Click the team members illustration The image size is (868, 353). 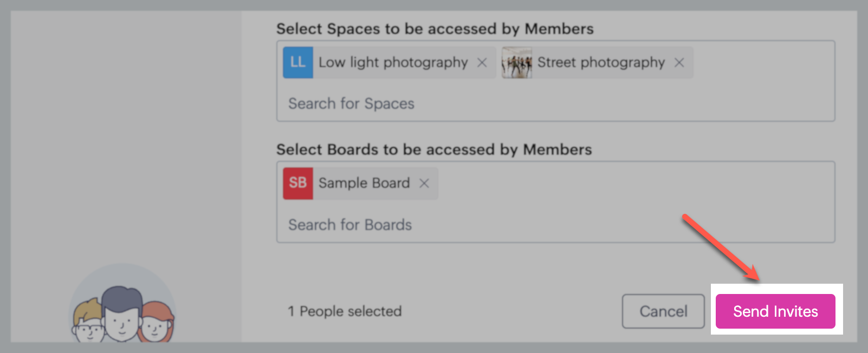[x=122, y=309]
